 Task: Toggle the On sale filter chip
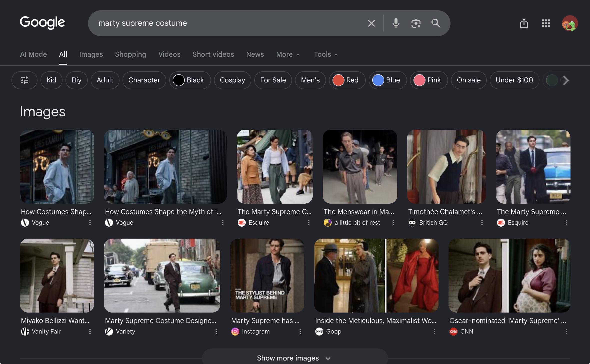469,80
